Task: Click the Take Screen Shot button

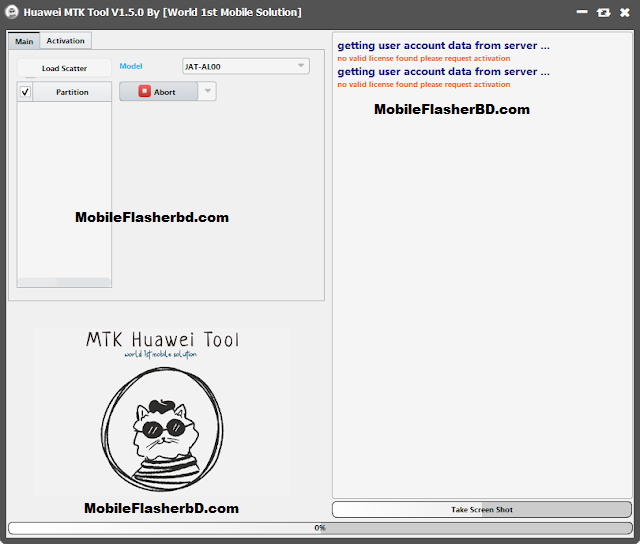Action: pyautogui.click(x=482, y=509)
